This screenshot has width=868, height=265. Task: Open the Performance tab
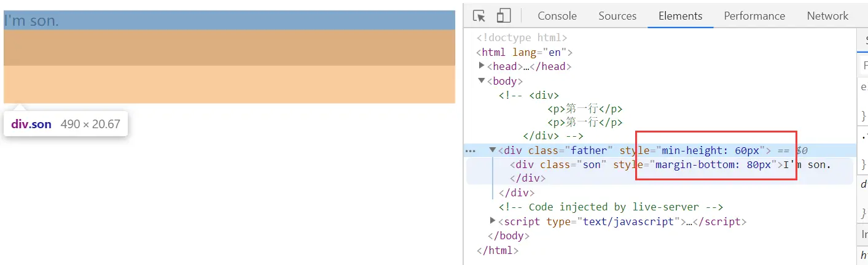(754, 16)
